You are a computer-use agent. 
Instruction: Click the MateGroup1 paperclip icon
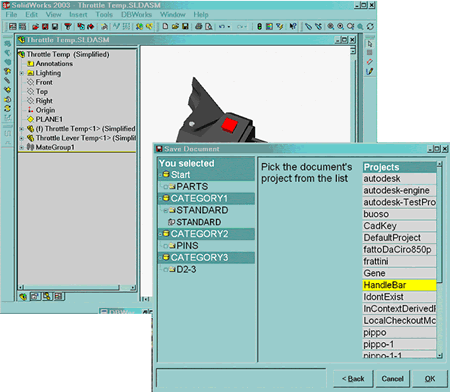pyautogui.click(x=30, y=147)
